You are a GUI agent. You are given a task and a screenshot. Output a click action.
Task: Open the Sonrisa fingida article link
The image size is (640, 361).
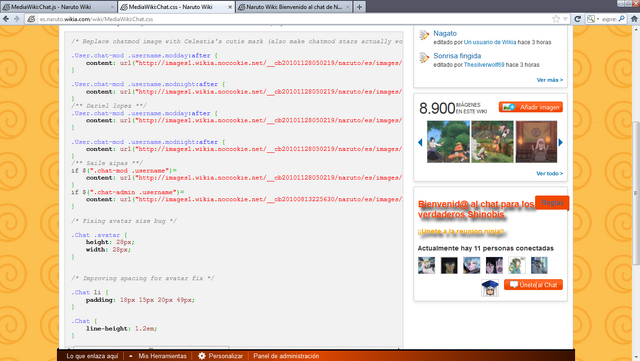(x=457, y=56)
